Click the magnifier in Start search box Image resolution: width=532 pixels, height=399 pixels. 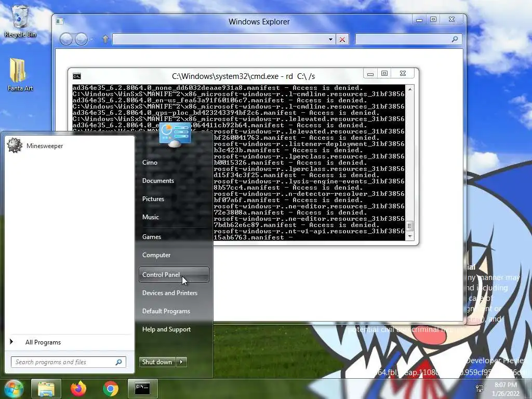click(119, 362)
